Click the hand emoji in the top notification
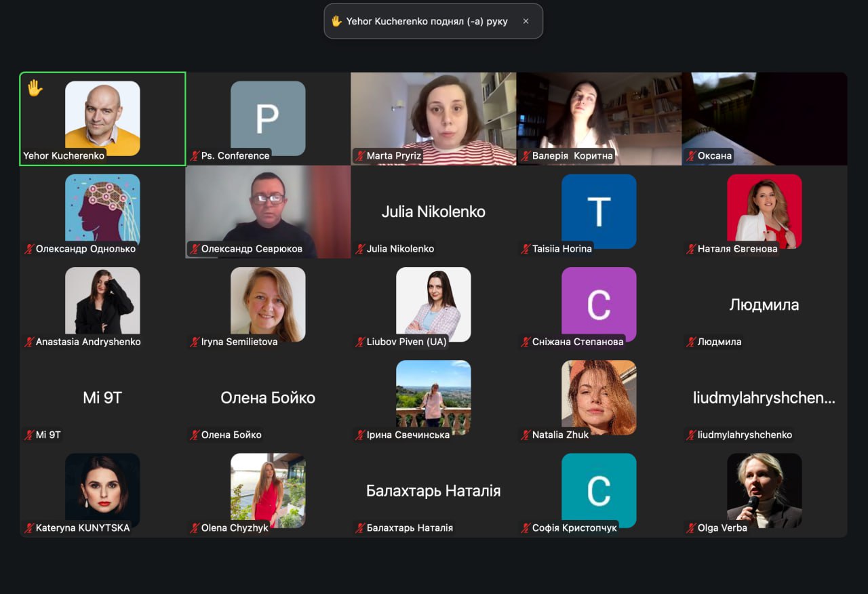The width and height of the screenshot is (868, 594). pyautogui.click(x=336, y=21)
